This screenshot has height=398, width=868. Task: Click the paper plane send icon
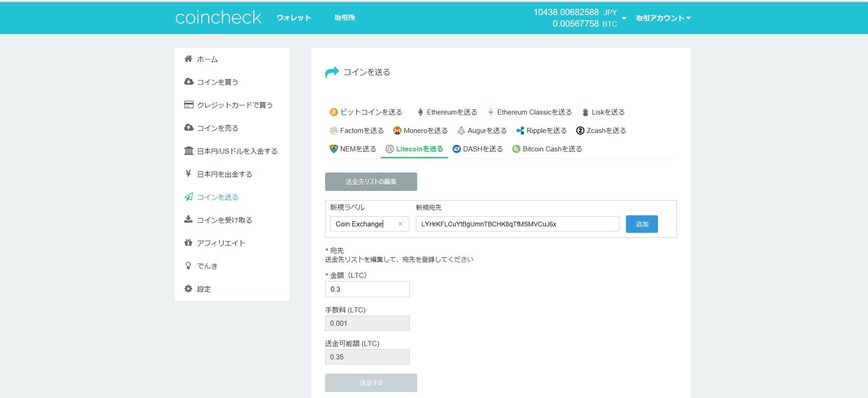pyautogui.click(x=188, y=197)
